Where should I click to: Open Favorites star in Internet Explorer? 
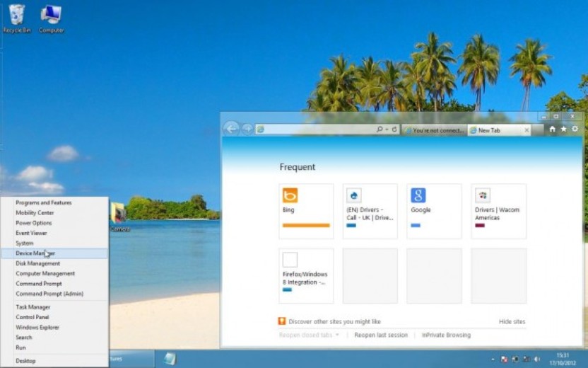[563, 129]
